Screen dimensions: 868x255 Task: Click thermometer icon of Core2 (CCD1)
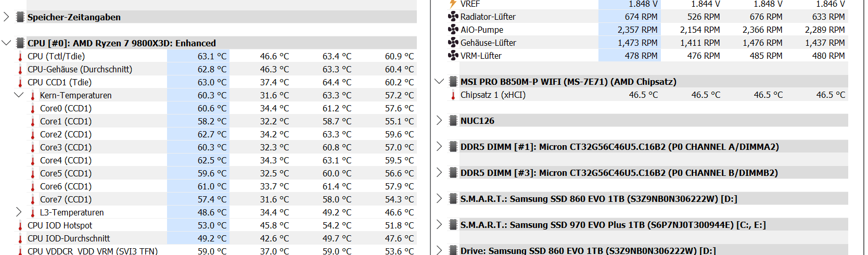click(33, 134)
